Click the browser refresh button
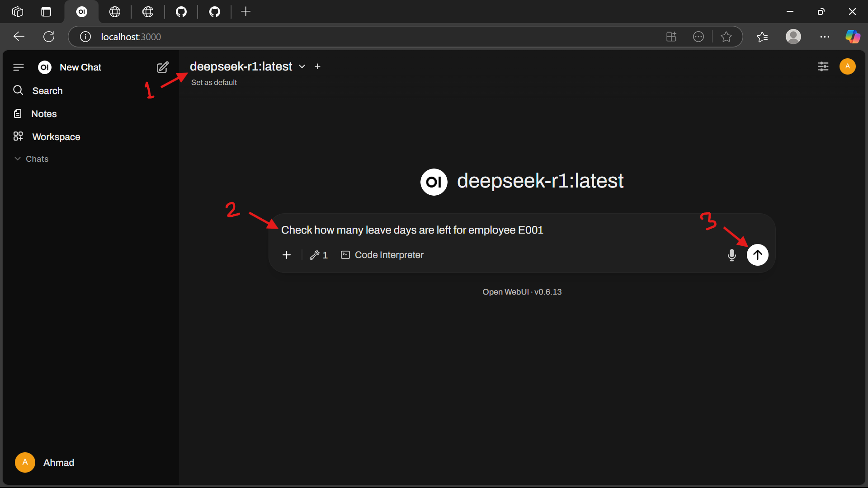The height and width of the screenshot is (488, 868). pos(49,37)
